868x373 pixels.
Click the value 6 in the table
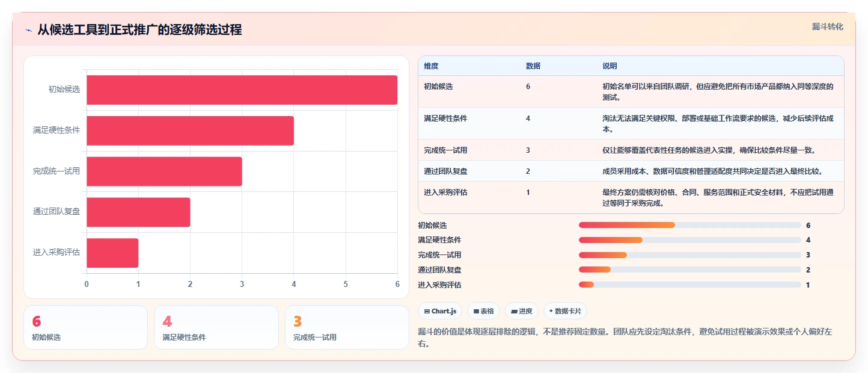[528, 86]
